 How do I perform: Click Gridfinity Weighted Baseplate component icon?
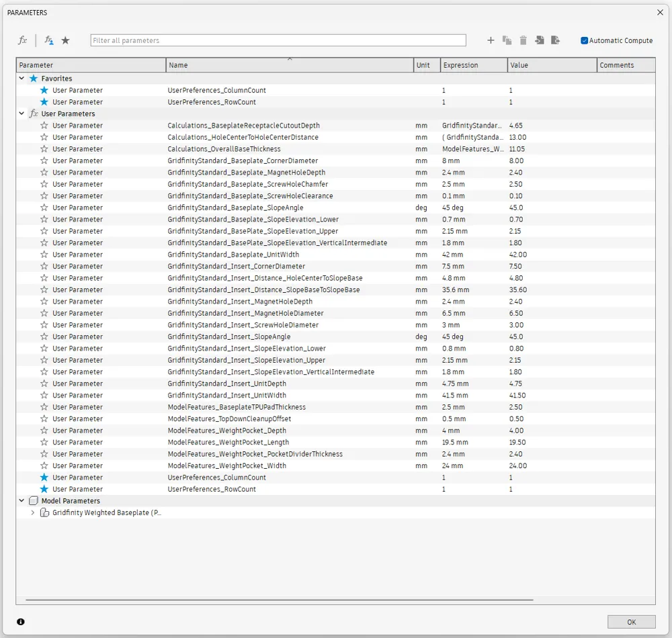[x=44, y=512]
